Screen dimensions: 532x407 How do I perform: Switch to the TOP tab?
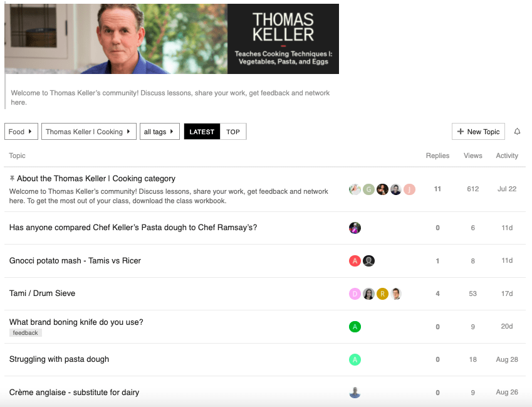click(x=233, y=131)
